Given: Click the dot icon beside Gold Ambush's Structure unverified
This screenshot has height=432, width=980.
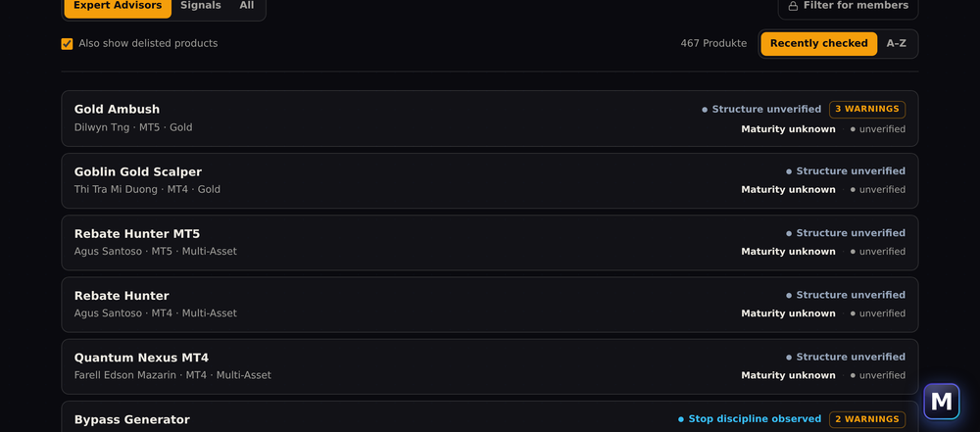Looking at the screenshot, I should pyautogui.click(x=705, y=110).
